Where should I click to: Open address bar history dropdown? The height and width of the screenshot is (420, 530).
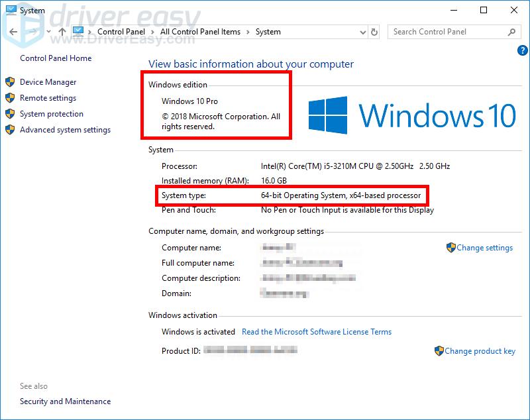tap(362, 32)
